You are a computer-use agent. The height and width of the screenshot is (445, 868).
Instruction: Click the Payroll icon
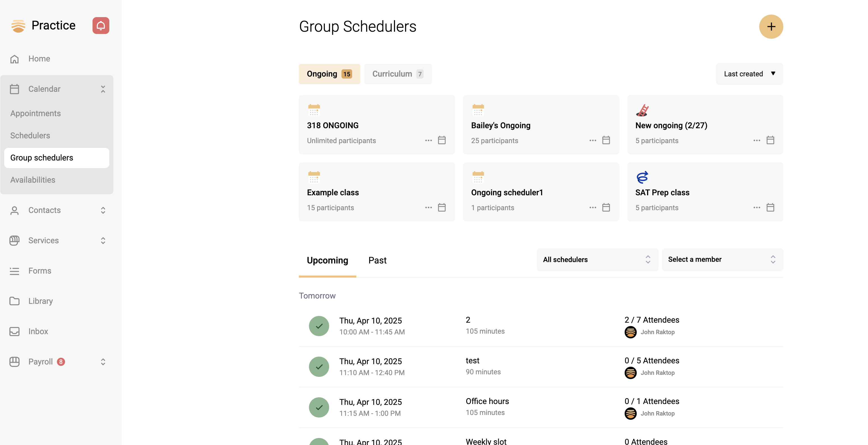tap(15, 362)
